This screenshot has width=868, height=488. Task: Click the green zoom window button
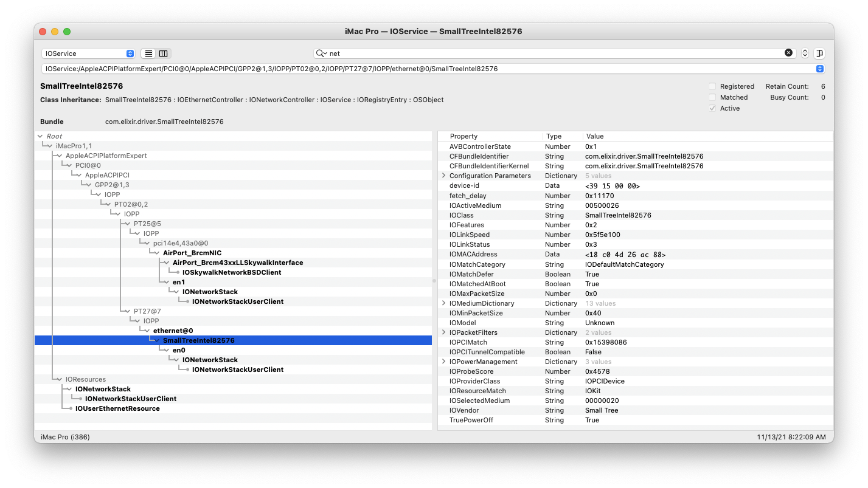(67, 32)
